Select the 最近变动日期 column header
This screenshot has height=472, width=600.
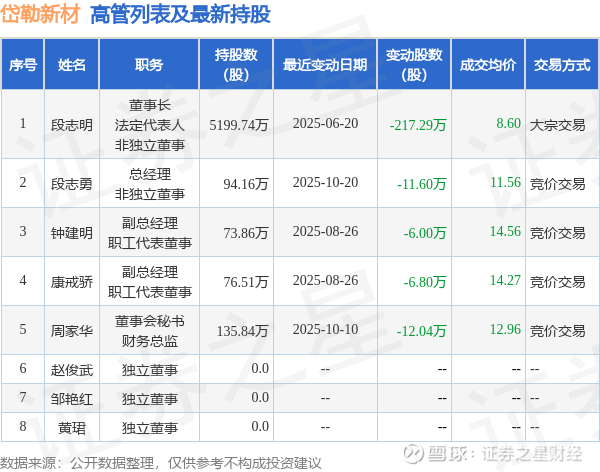coord(325,65)
